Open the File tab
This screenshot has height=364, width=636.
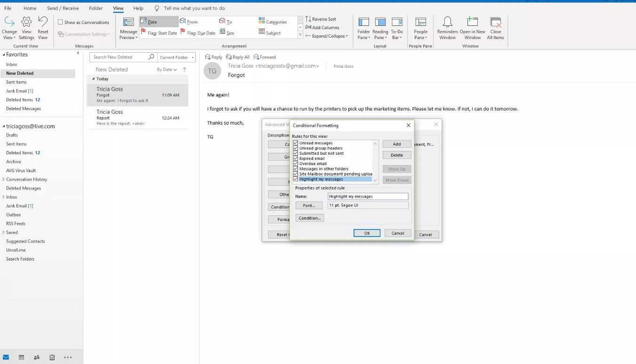coord(8,8)
